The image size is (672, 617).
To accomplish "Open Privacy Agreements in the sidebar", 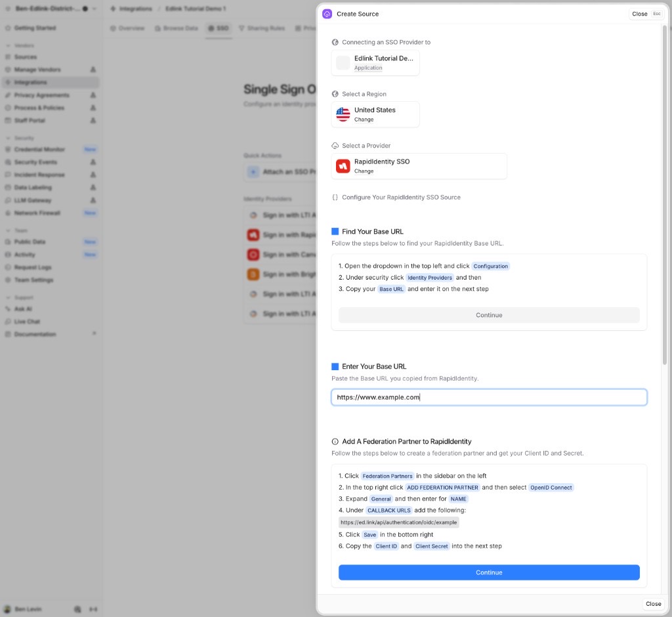I will (x=51, y=95).
